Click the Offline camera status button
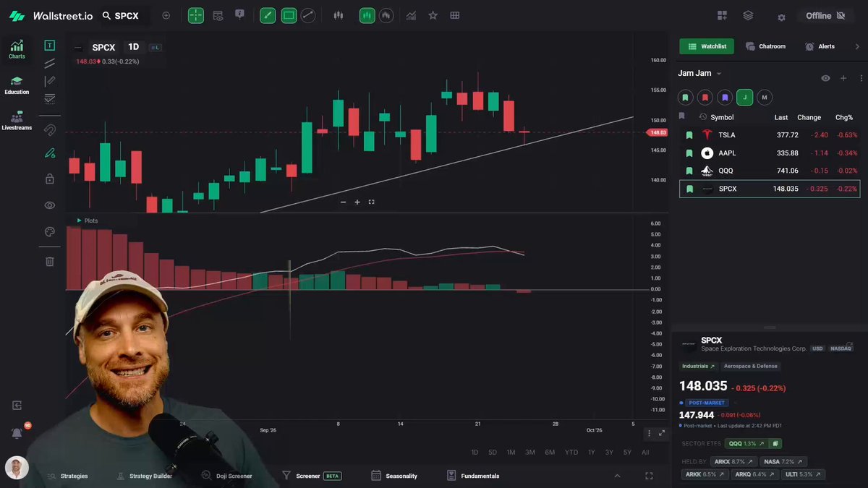This screenshot has width=868, height=488. 825,15
